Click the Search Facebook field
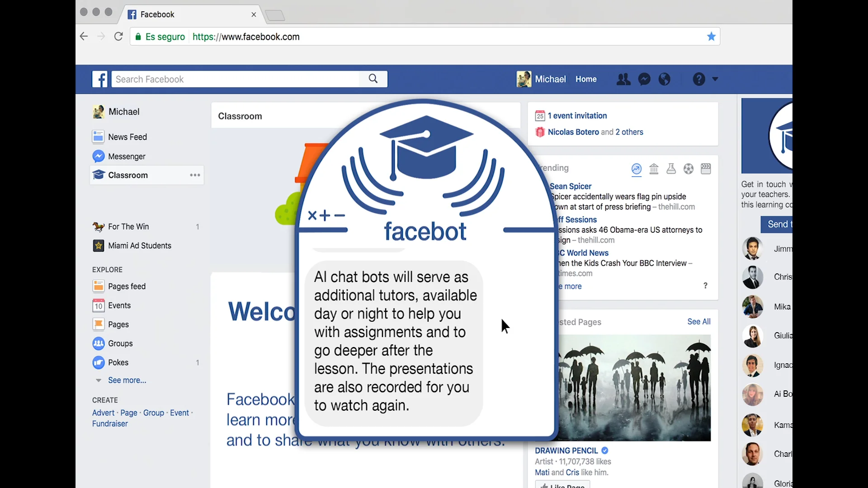Screen dimensions: 868x488 235,79
